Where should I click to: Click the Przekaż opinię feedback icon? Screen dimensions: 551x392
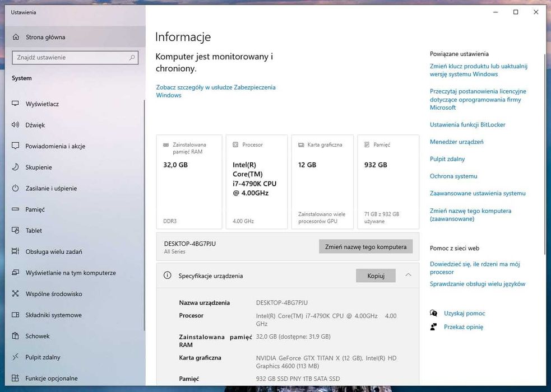434,326
